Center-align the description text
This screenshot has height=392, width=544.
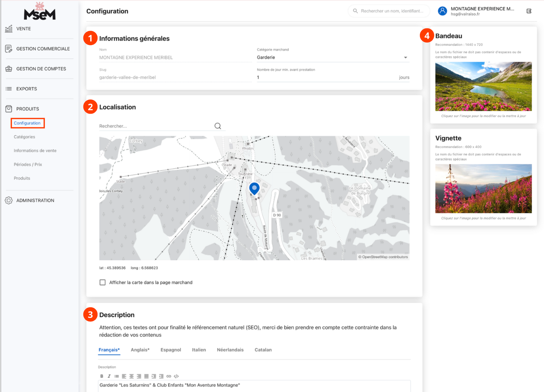click(131, 376)
